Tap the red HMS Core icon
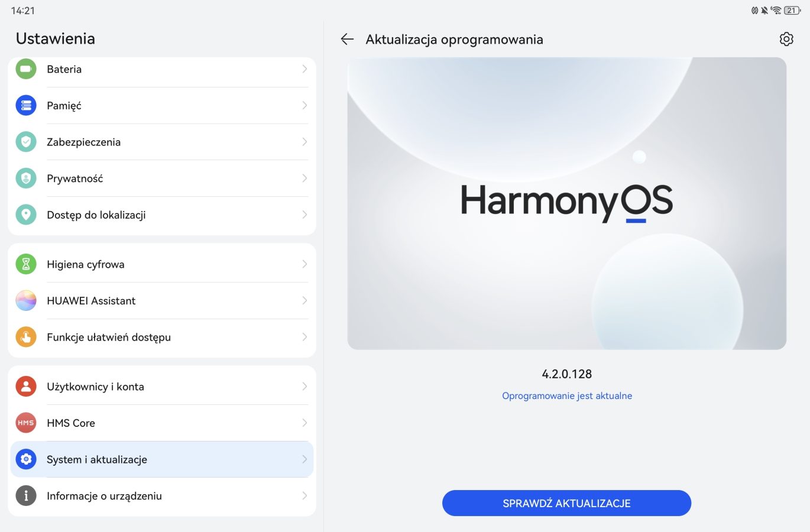Screen dimensions: 810x532 point(26,423)
